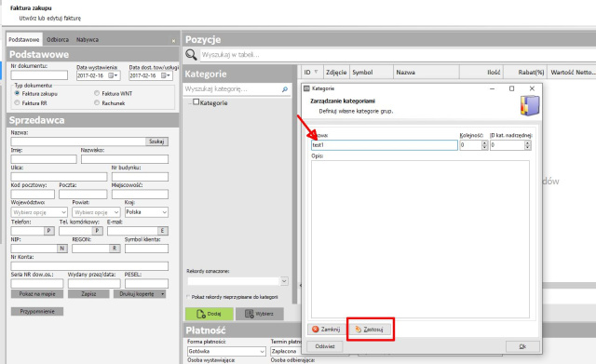Click the Wybierz button under categories
The image size is (596, 364).
[x=259, y=314]
